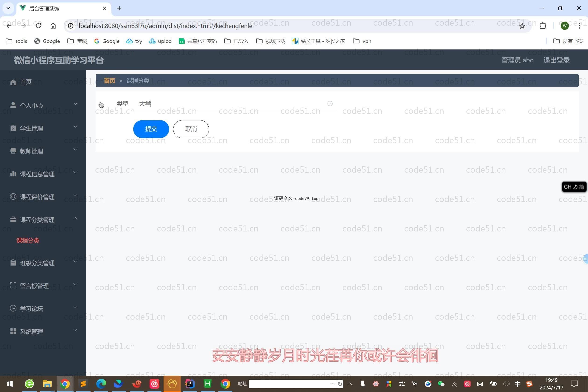Open the 站长工具 - 站长之家 bookmark
Image resolution: width=588 pixels, height=392 pixels.
click(x=318, y=41)
